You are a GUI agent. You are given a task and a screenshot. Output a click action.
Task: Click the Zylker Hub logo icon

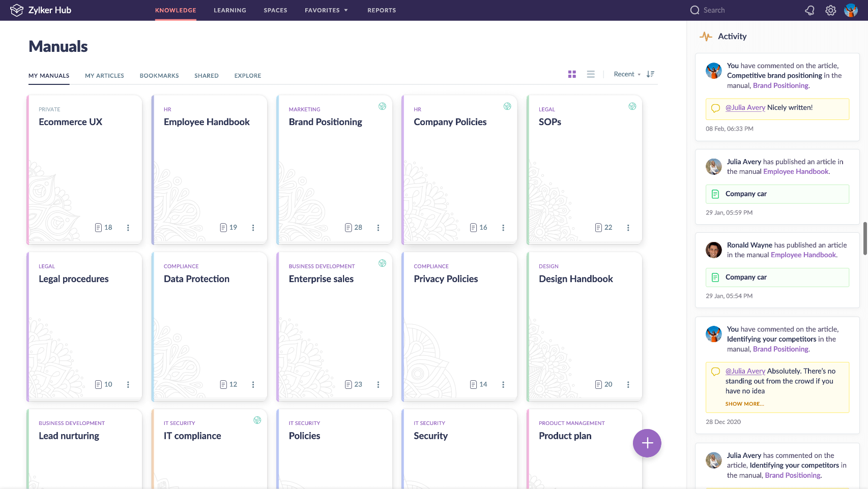(17, 10)
